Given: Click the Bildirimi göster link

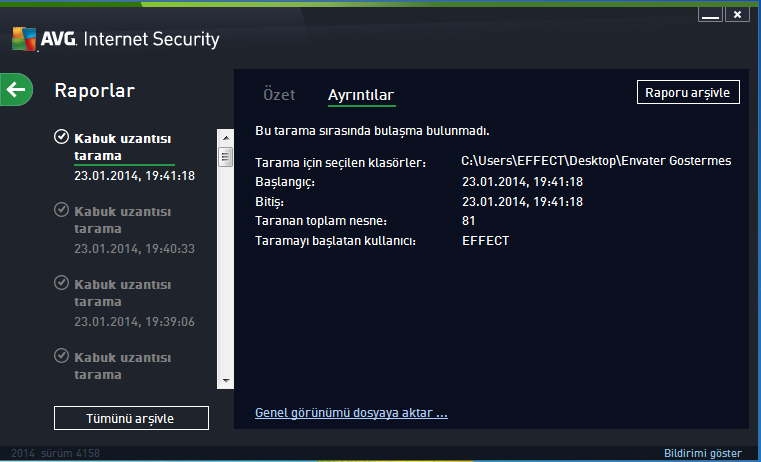Looking at the screenshot, I should (x=702, y=453).
